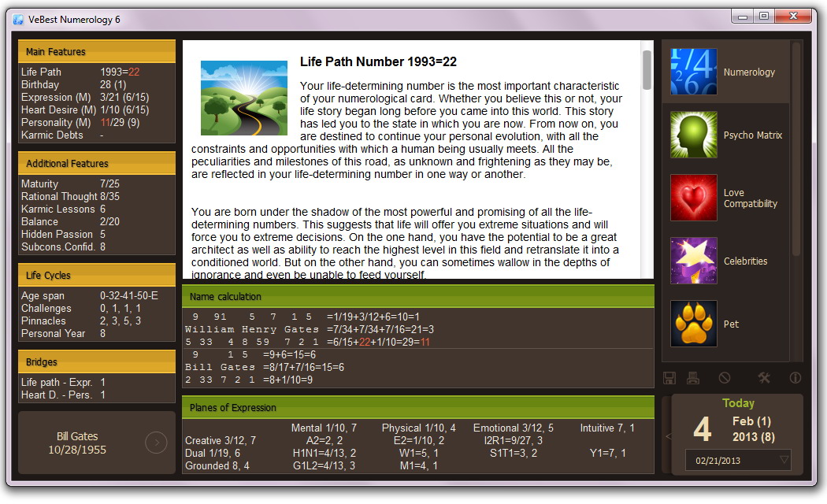Screen dimensions: 827x504
Task: Select the Challenges row
Action: coord(97,308)
